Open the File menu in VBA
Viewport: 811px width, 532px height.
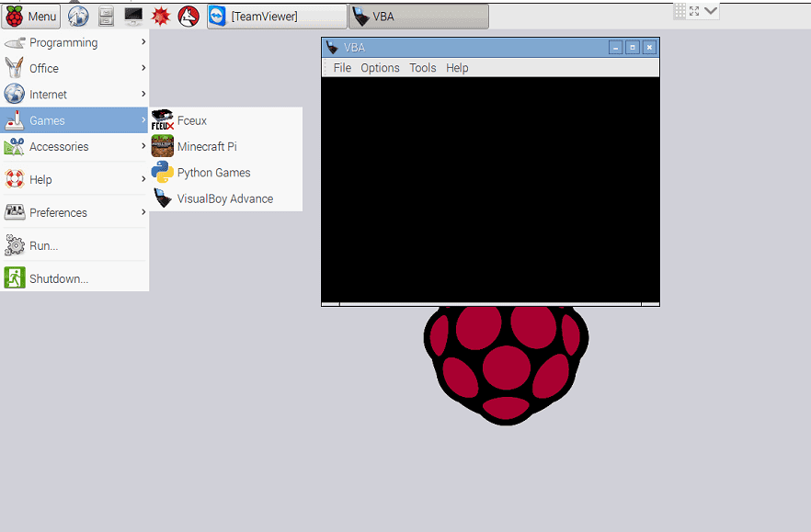(342, 68)
